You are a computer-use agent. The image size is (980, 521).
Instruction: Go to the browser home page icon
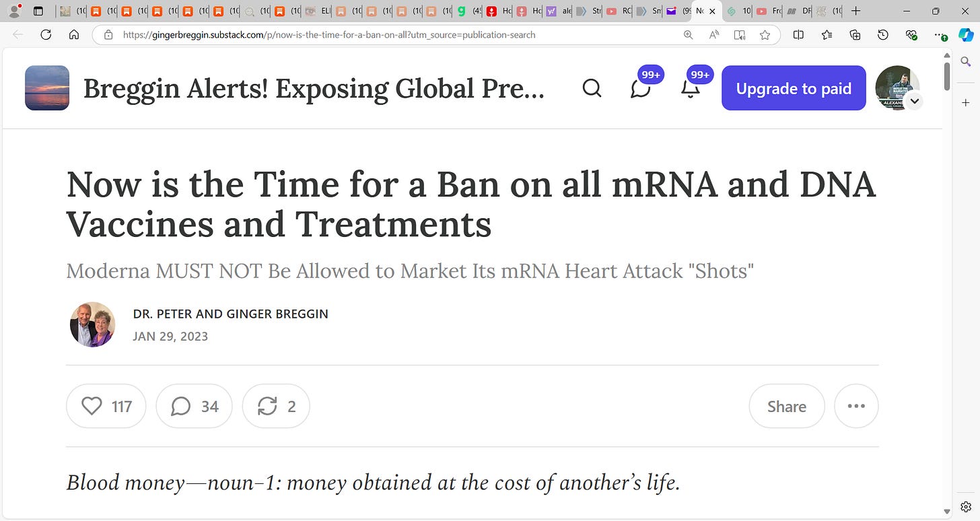click(74, 35)
